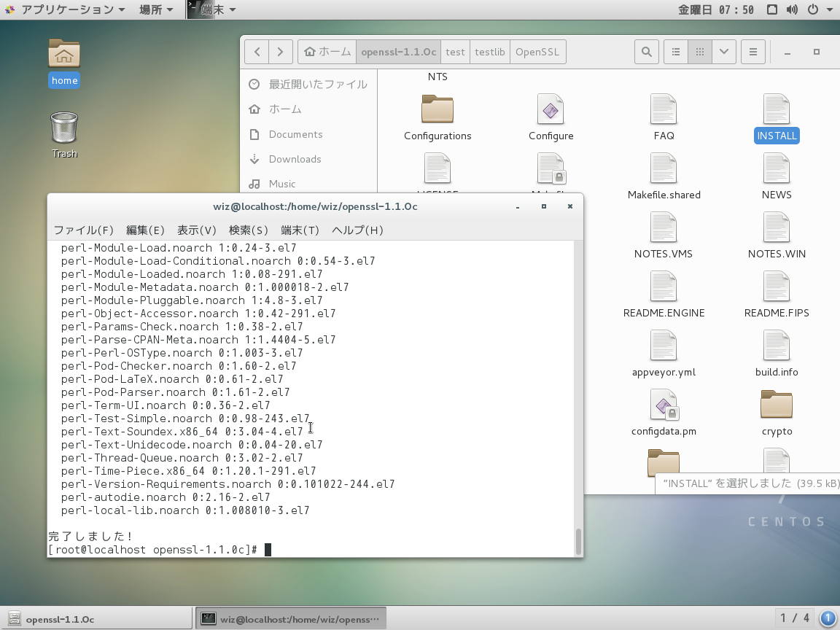840x630 pixels.
Task: Click the clock showing 金曜日 07:50
Action: point(716,9)
